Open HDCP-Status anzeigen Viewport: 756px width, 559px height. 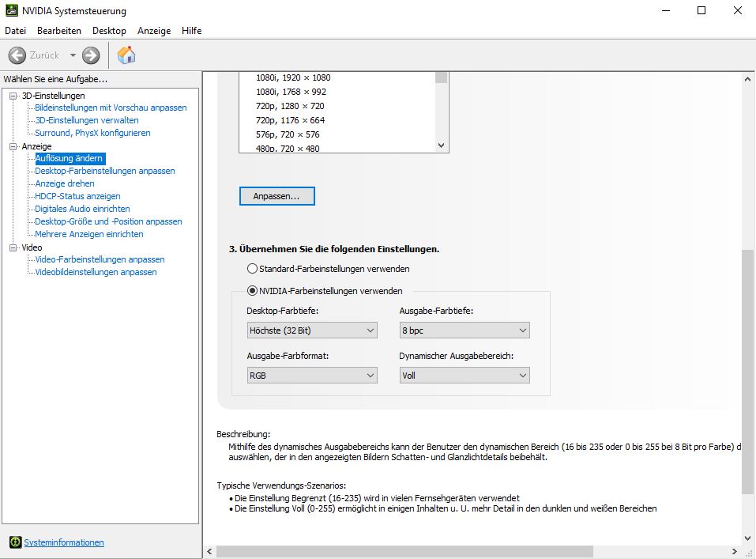[x=77, y=196]
